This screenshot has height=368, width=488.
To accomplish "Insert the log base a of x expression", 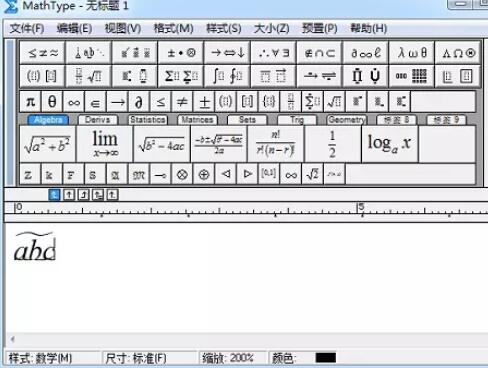I will tap(389, 144).
